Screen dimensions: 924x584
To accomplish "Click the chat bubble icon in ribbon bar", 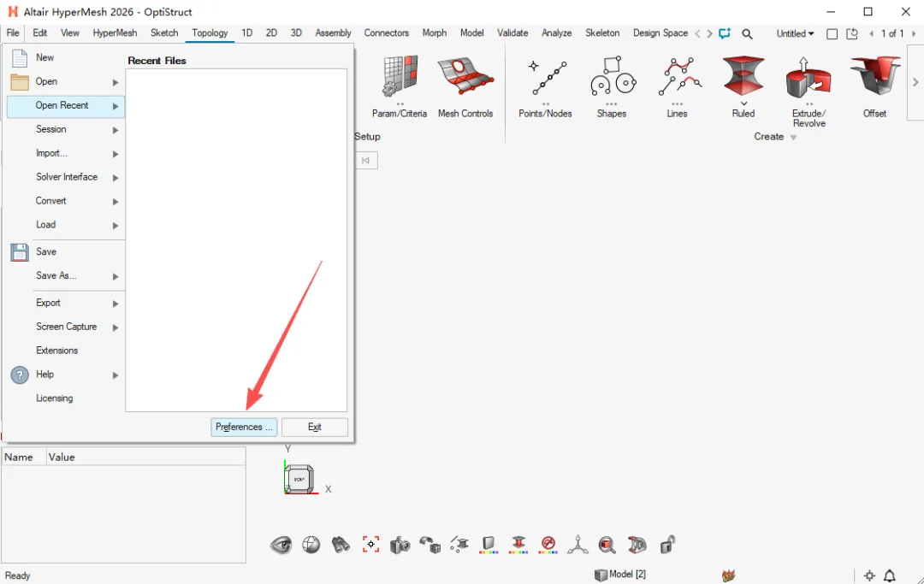I will [725, 33].
